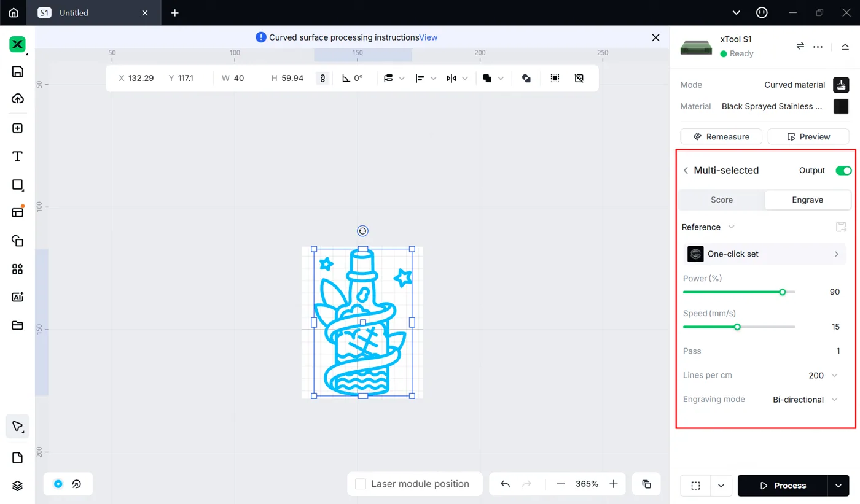Open the project folder icon
This screenshot has width=860, height=504.
(17, 325)
